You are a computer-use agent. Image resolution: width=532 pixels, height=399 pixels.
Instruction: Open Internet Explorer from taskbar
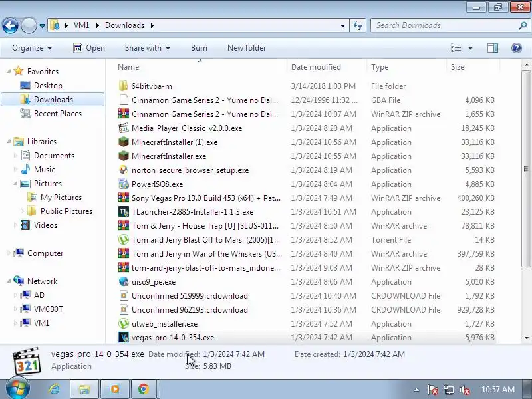click(x=54, y=389)
